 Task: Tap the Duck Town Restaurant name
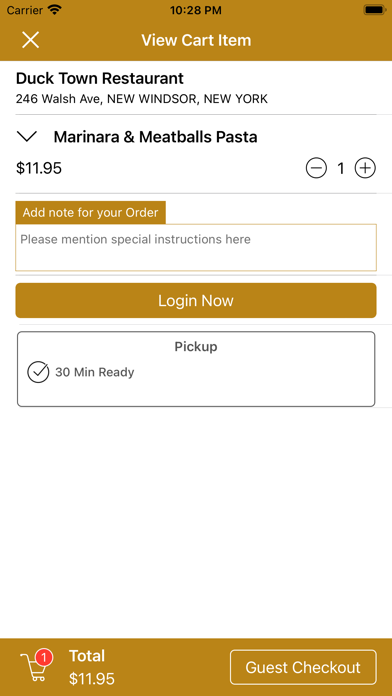click(x=100, y=79)
